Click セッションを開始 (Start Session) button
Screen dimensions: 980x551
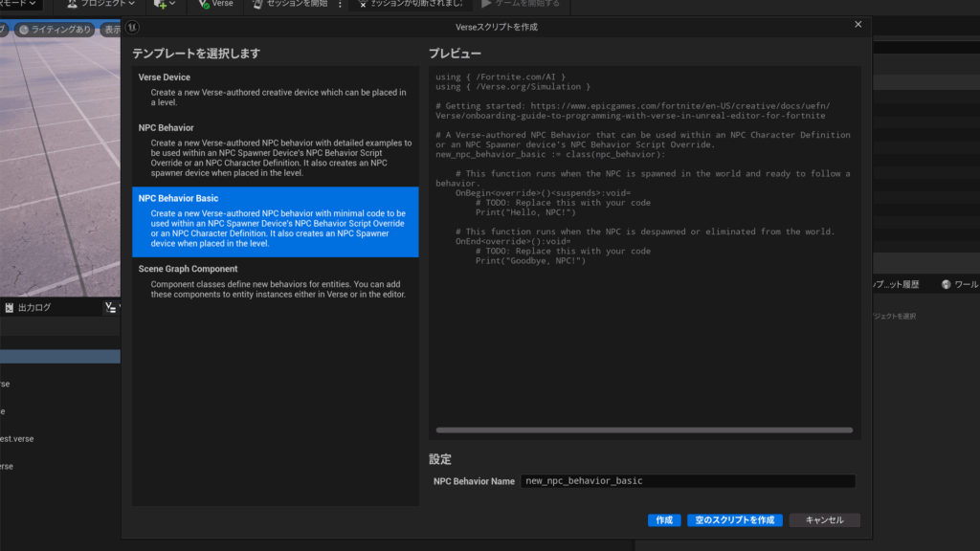click(291, 4)
